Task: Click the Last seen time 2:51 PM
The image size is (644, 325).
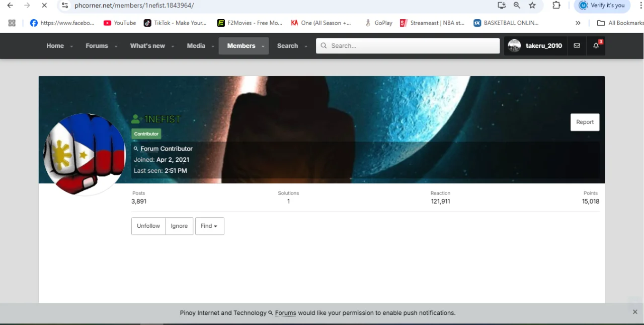Action: tap(176, 171)
